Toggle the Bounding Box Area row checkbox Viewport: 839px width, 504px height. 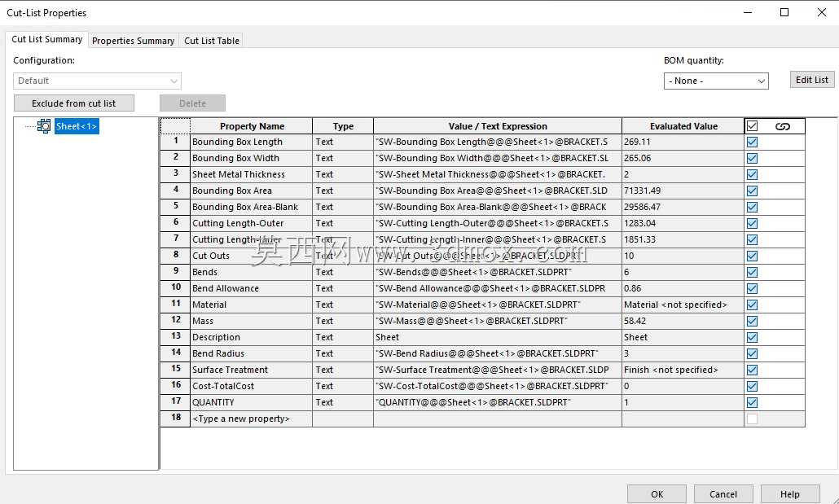[753, 191]
